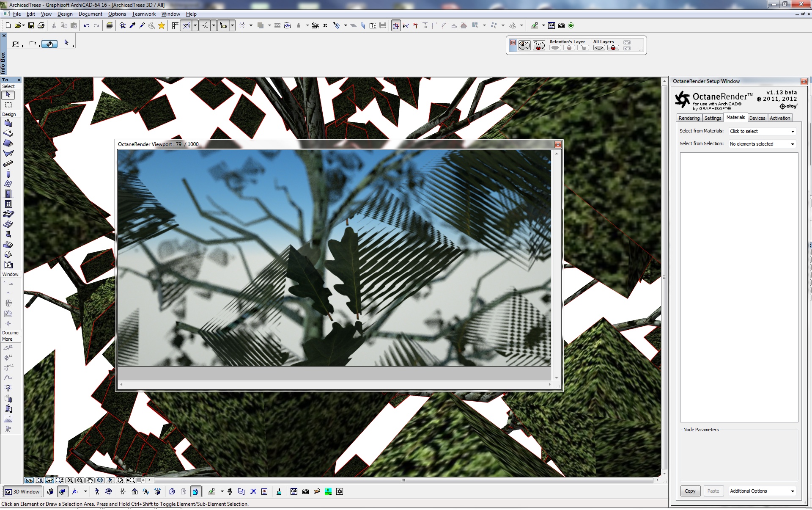Screen dimensions: 812x510
Task: Click the Zoom In magnifier navigation icon
Action: (70, 480)
